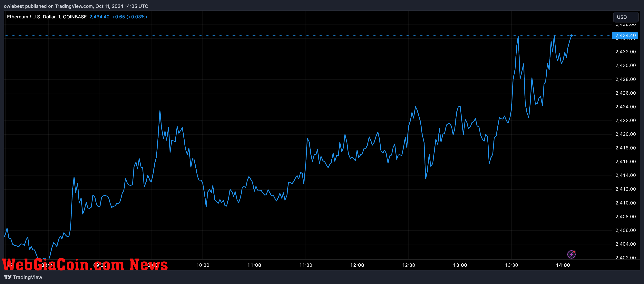Screen dimensions: 644x284
Task: Click the 2,426.00 price axis label
Action: coord(626,93)
